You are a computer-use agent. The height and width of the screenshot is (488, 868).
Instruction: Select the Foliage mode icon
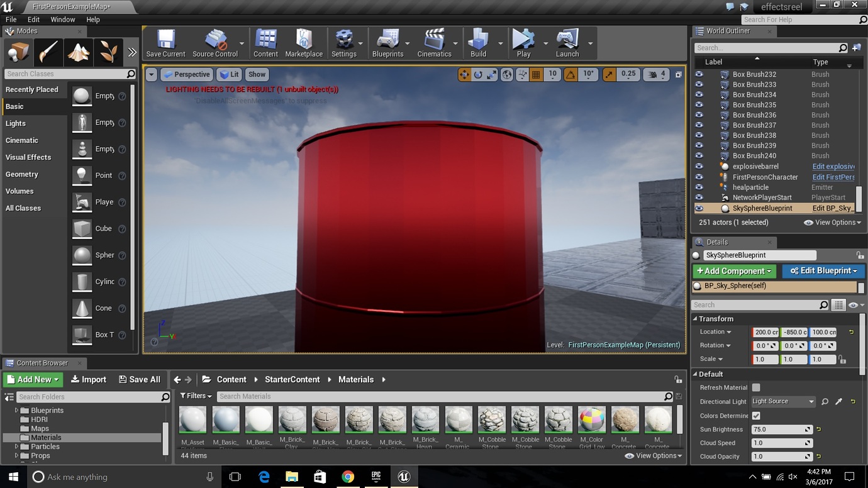109,52
